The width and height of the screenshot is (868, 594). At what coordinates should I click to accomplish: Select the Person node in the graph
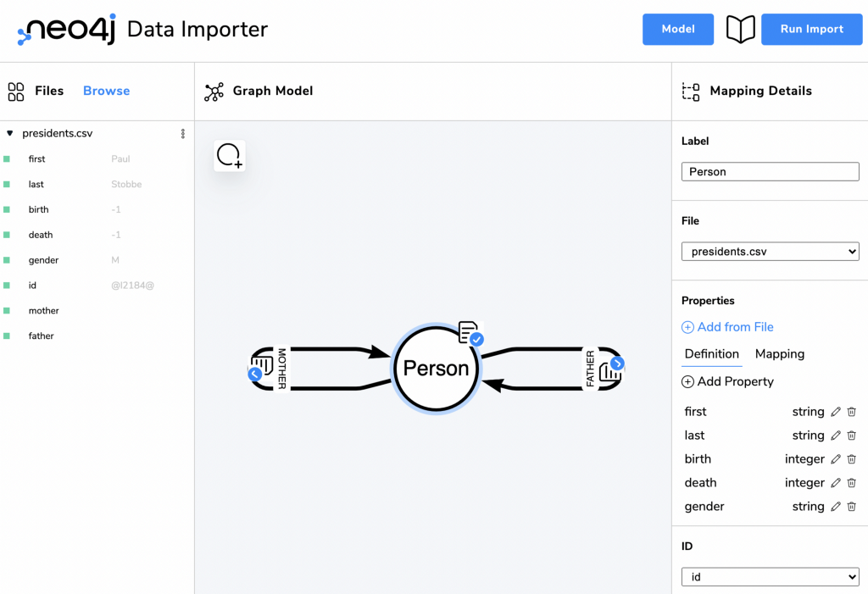tap(437, 368)
